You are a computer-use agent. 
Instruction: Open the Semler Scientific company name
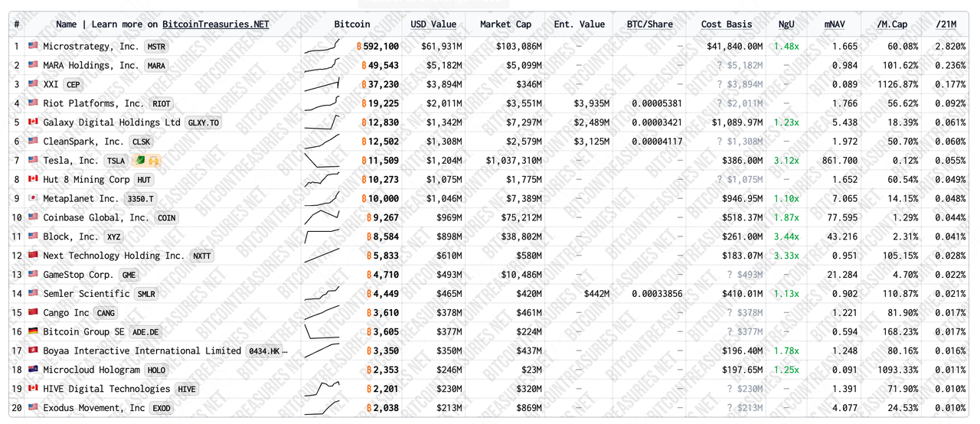(87, 294)
